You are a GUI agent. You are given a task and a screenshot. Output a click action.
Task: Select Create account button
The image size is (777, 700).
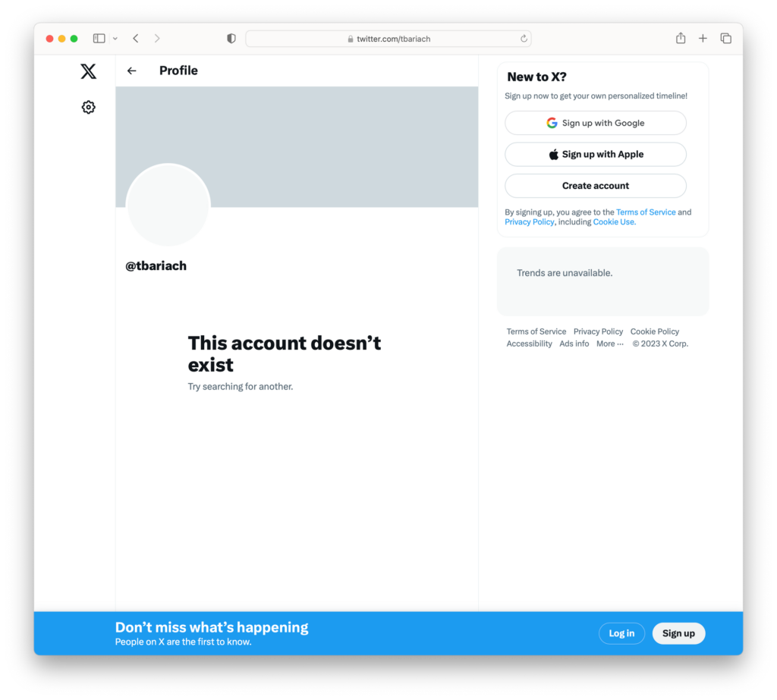(595, 186)
